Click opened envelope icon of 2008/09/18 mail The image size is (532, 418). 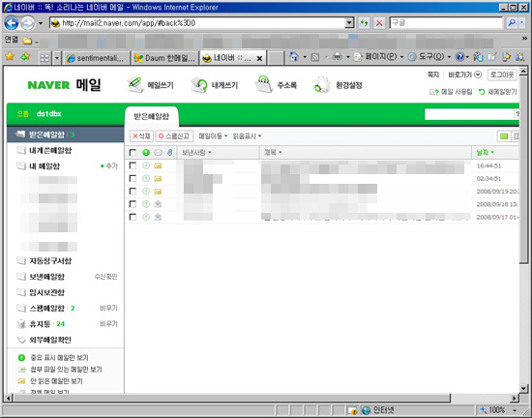pos(158,204)
